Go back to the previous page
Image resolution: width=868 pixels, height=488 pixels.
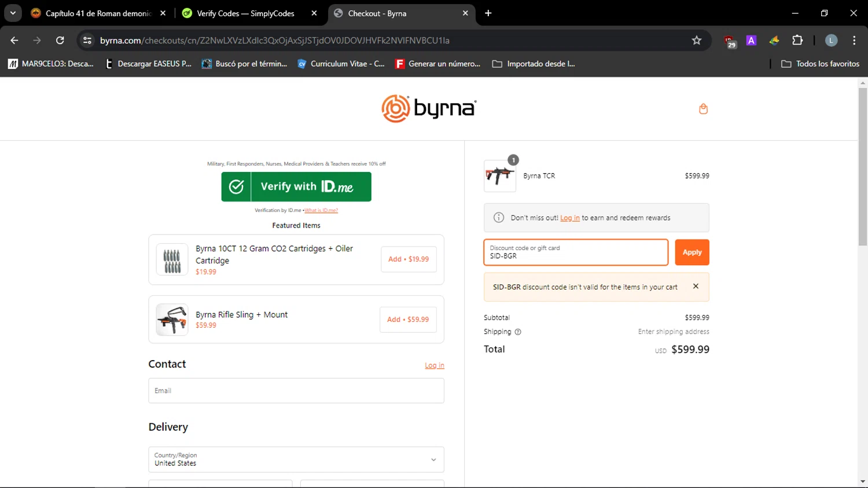tap(14, 41)
